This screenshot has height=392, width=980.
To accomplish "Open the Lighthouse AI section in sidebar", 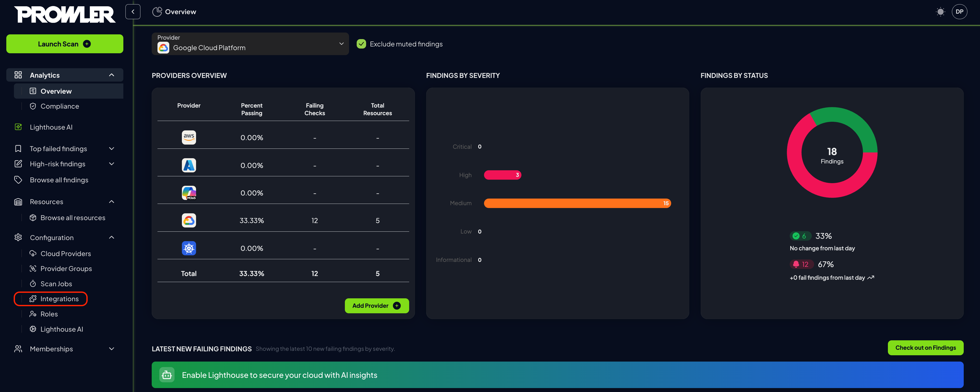I will pyautogui.click(x=51, y=127).
